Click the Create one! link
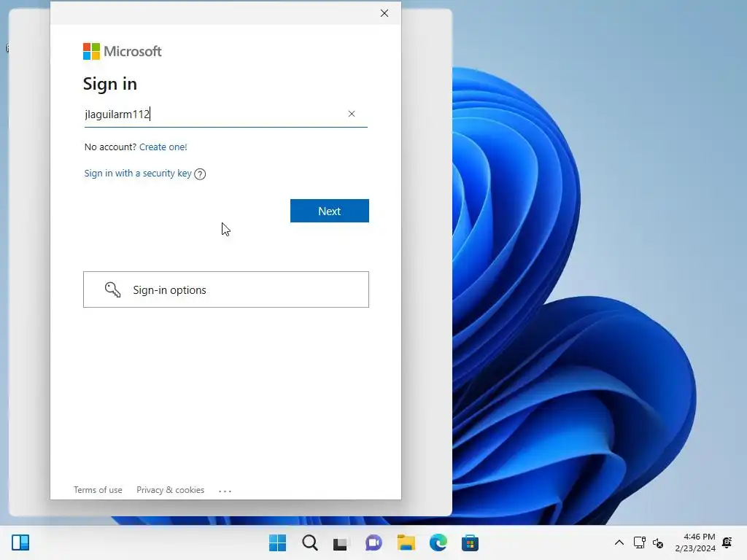The height and width of the screenshot is (560, 747). (163, 147)
